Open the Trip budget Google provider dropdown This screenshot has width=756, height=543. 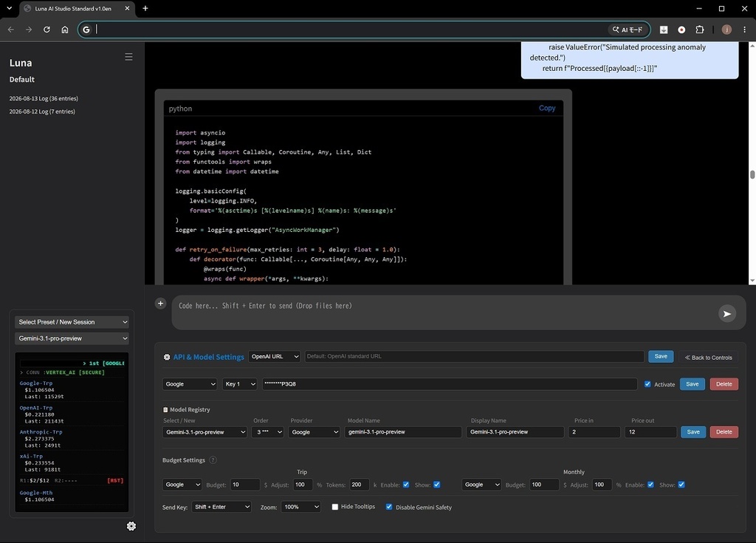[x=182, y=485]
